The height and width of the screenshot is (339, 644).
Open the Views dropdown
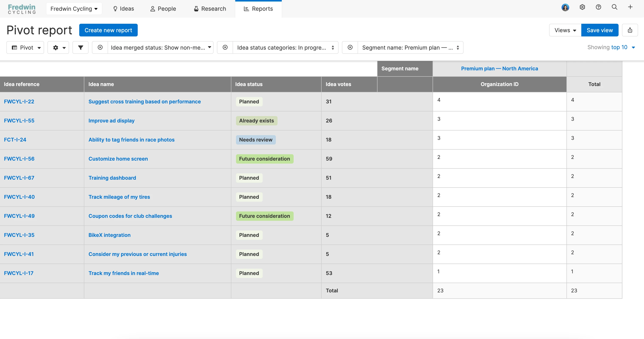pyautogui.click(x=565, y=30)
